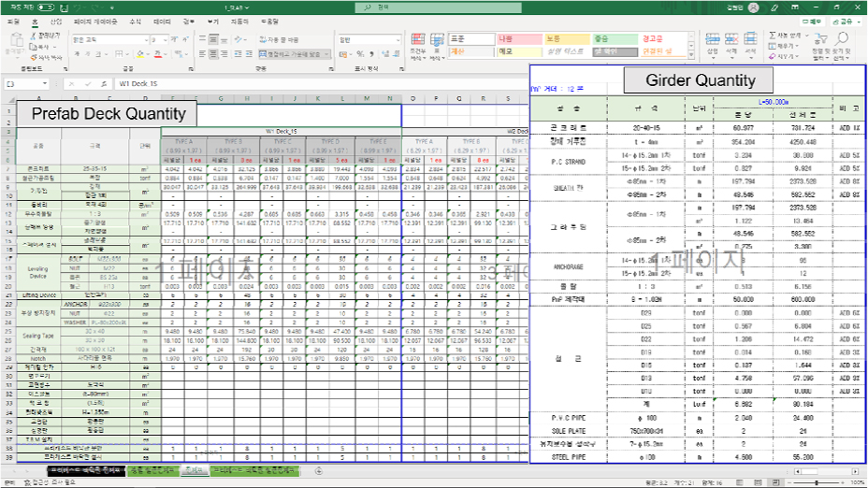Viewport: 868px width, 488px height.
Task: Toggle underline formatting
Action: pos(98,53)
